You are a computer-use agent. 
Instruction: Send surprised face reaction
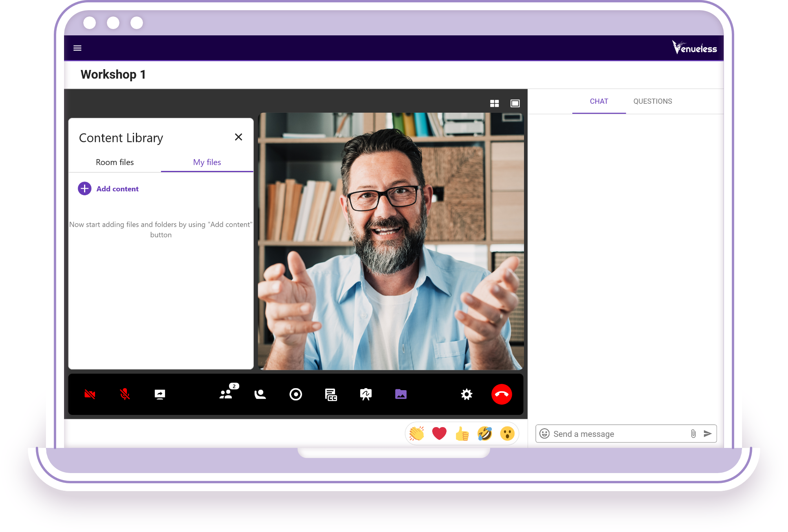point(508,434)
